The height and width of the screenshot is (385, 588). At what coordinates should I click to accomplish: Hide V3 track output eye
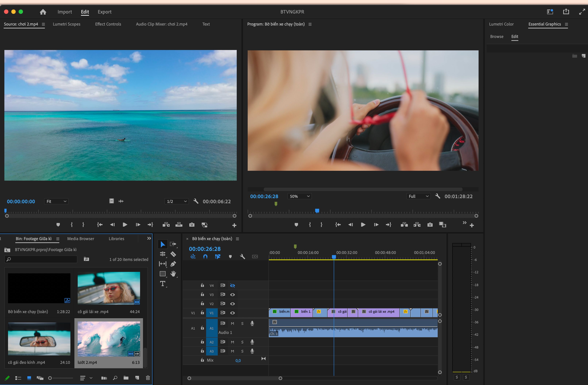[233, 294]
